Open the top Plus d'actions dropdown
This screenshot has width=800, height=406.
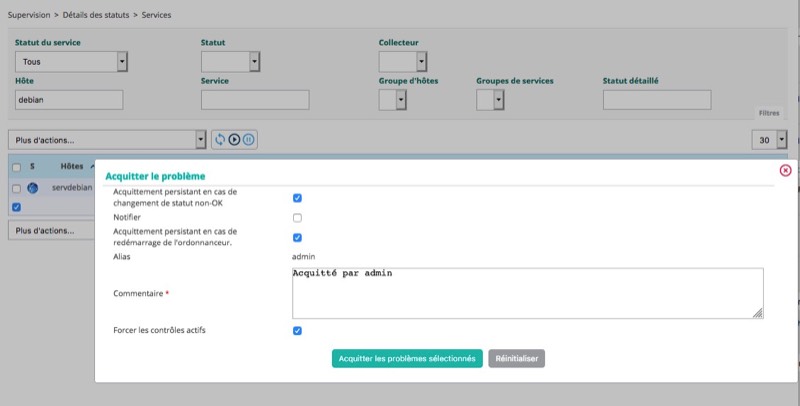point(107,140)
